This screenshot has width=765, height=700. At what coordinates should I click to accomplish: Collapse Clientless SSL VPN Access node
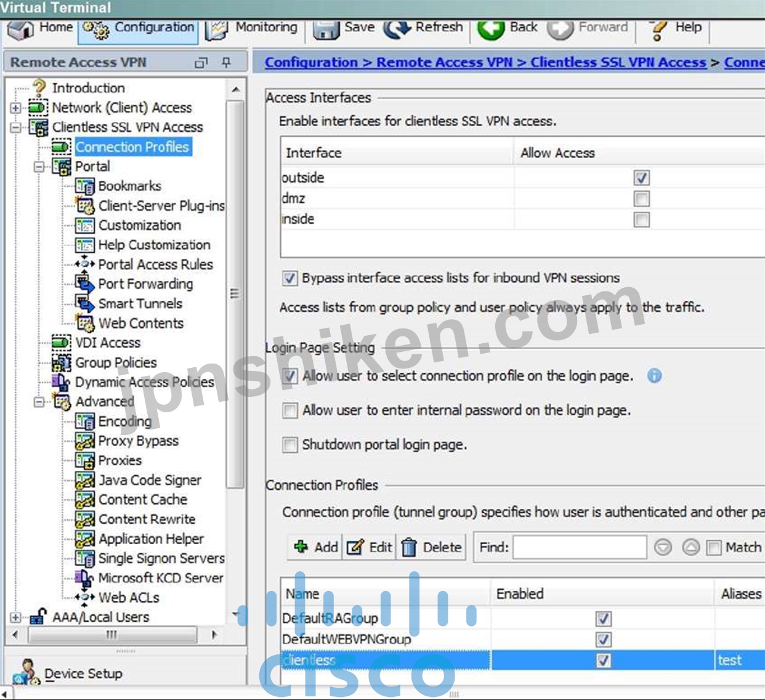[15, 128]
